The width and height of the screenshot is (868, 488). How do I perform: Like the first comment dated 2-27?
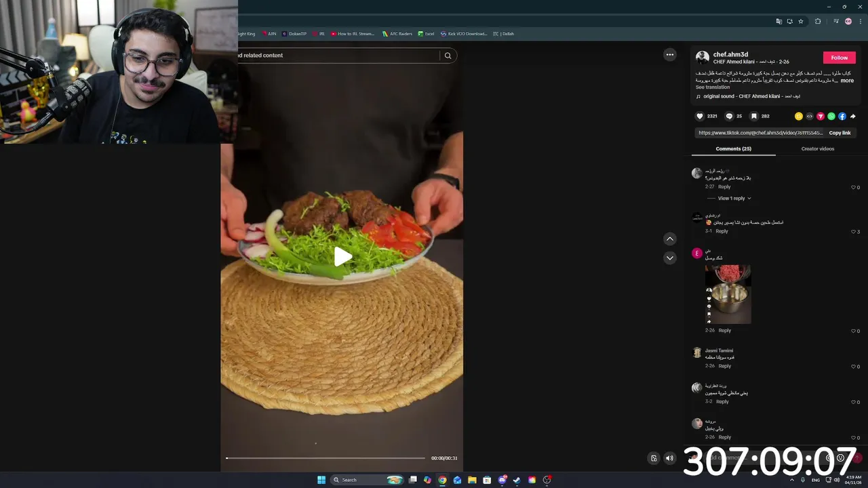854,188
